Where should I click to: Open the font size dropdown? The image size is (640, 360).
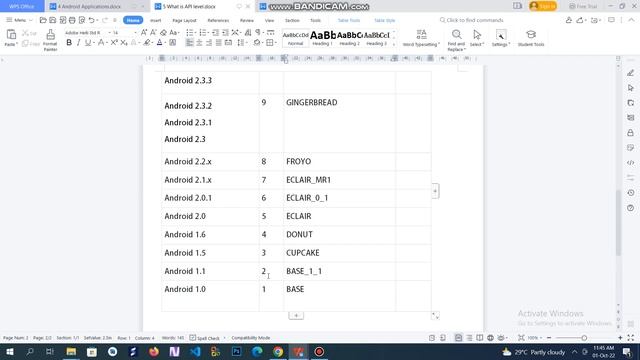[135, 33]
